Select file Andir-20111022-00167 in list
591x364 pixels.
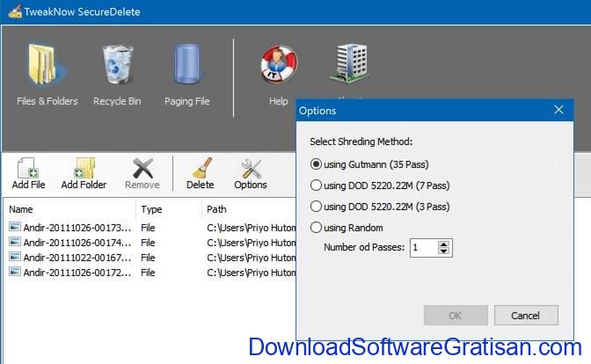click(77, 258)
